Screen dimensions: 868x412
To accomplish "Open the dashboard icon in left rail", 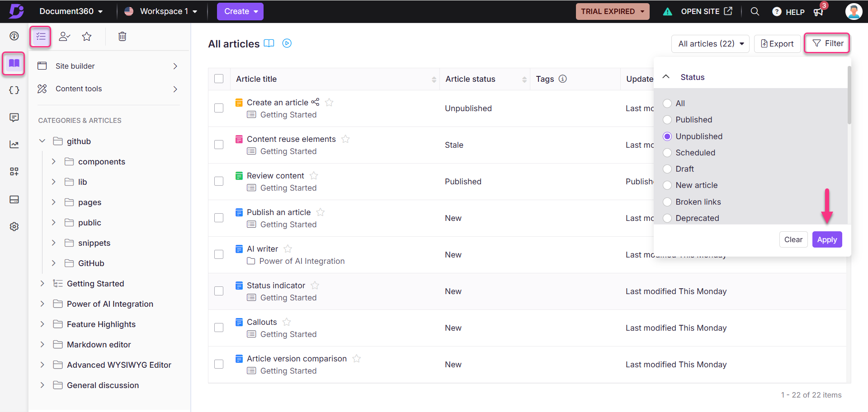I will (14, 36).
